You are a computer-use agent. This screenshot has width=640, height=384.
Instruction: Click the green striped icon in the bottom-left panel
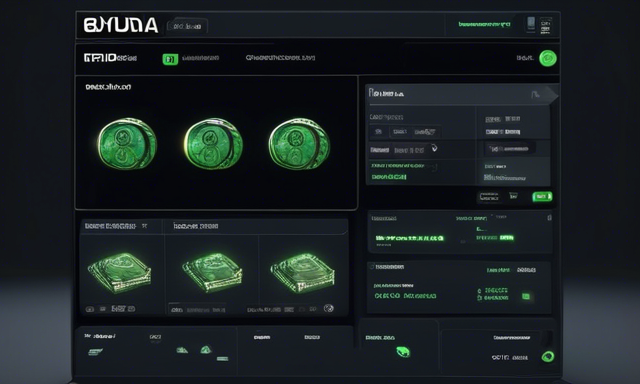(96, 351)
